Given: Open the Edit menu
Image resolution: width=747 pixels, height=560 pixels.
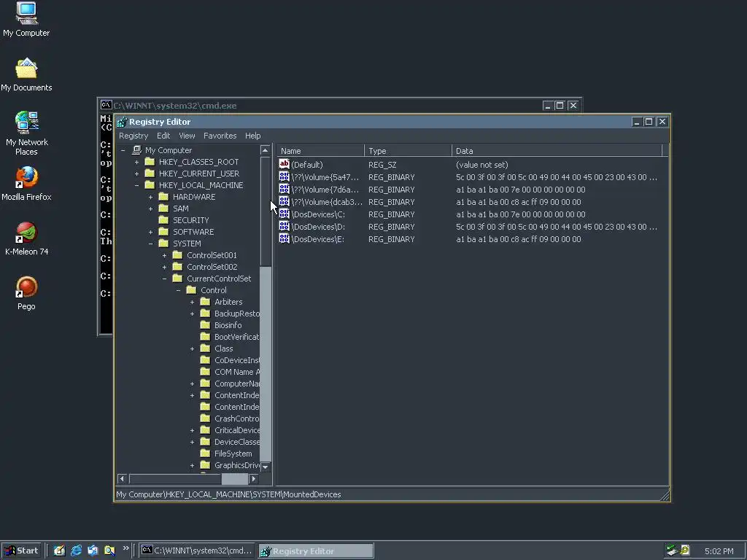Looking at the screenshot, I should point(163,136).
